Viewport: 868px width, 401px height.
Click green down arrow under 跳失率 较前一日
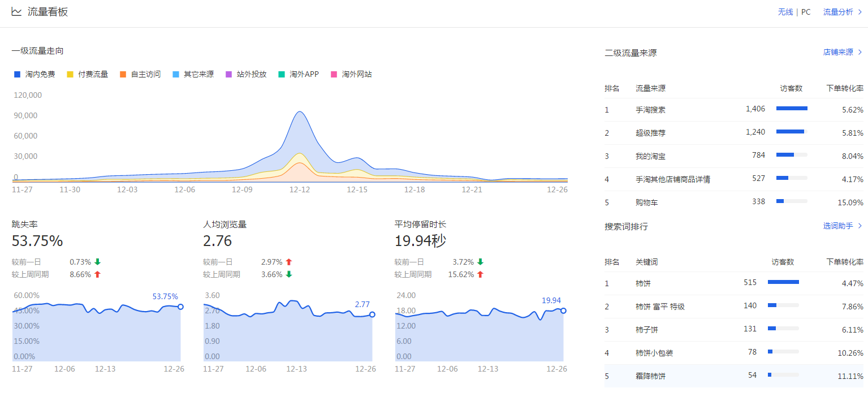tap(97, 262)
